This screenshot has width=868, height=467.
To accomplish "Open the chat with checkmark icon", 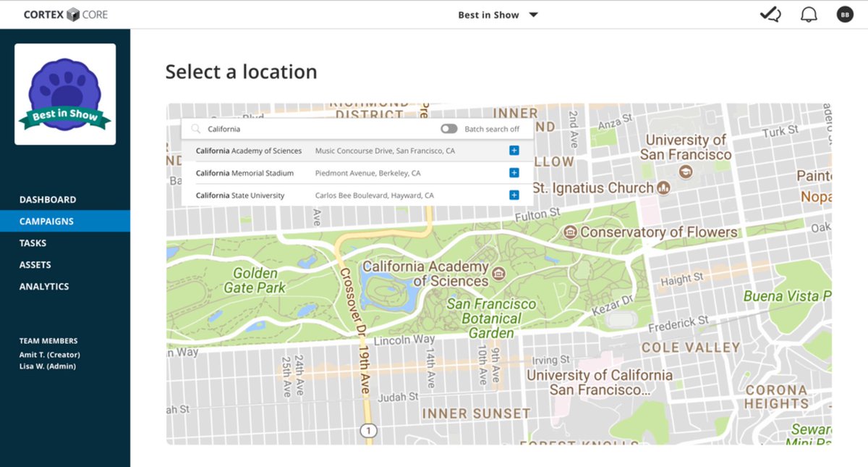I will coord(770,14).
